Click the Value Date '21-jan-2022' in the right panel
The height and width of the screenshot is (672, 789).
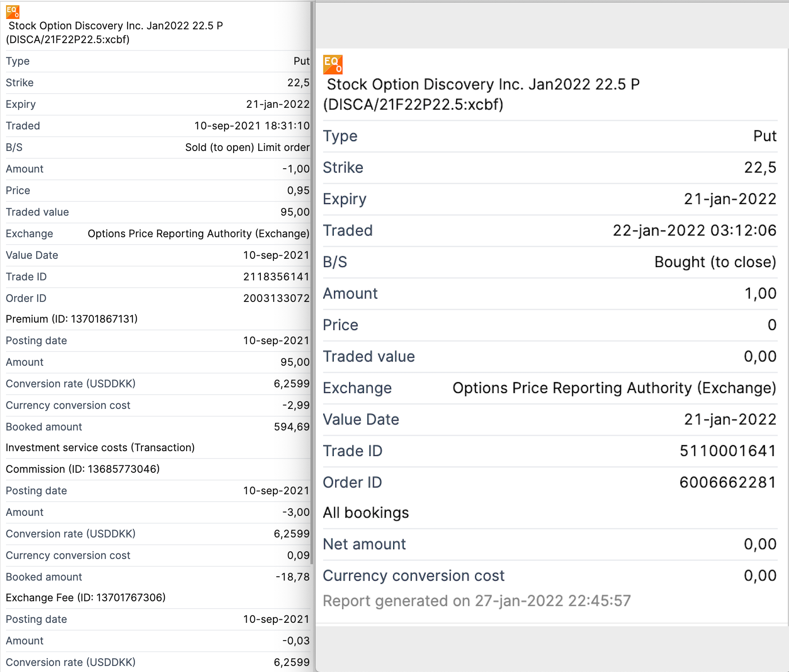pos(730,420)
